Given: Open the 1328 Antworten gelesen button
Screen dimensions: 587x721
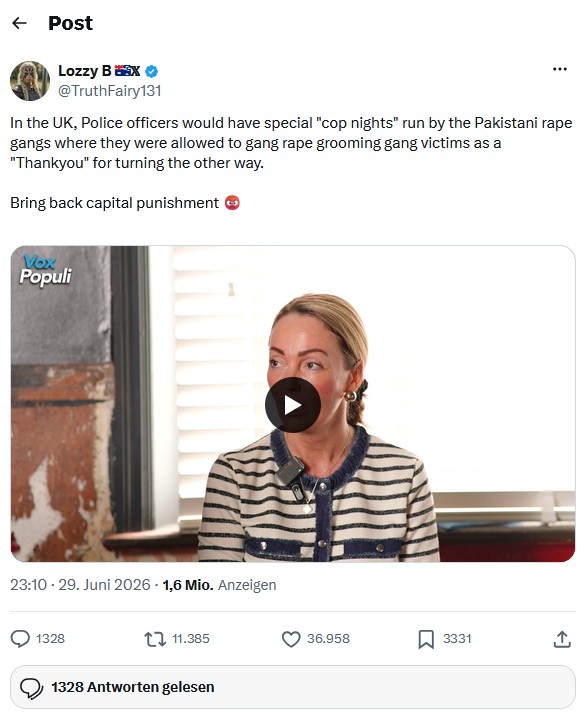Looking at the screenshot, I should point(293,687).
